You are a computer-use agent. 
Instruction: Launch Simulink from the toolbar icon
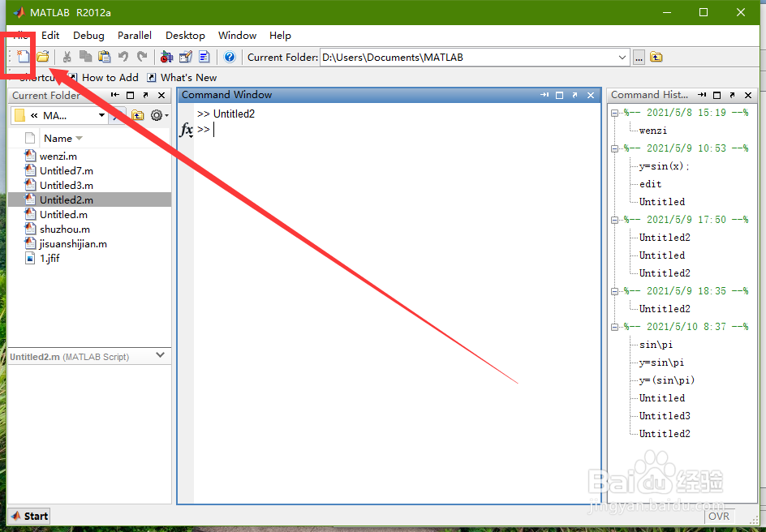click(x=166, y=57)
